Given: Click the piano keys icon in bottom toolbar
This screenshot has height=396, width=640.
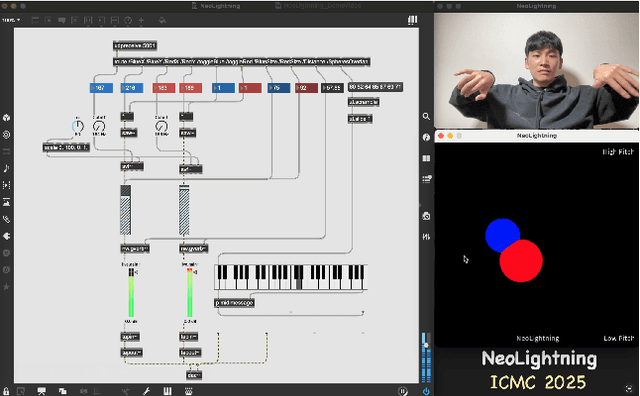Looking at the screenshot, I should tap(167, 391).
